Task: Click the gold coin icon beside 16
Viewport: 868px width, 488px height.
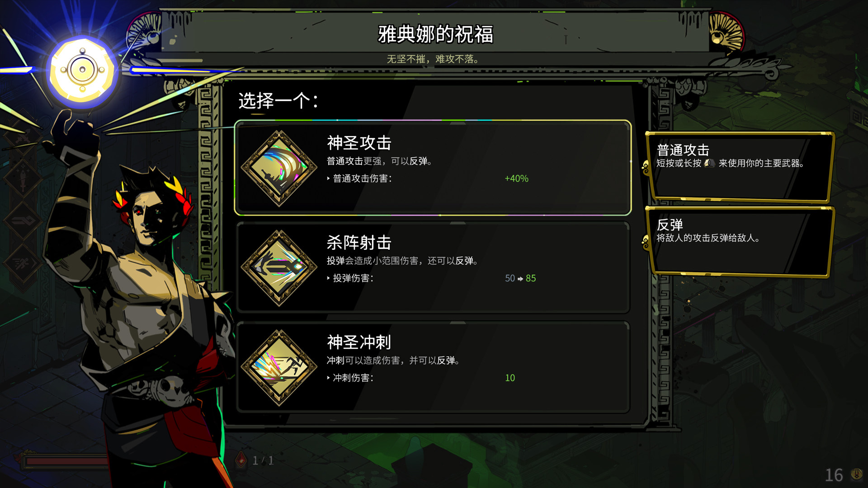Action: [x=856, y=474]
